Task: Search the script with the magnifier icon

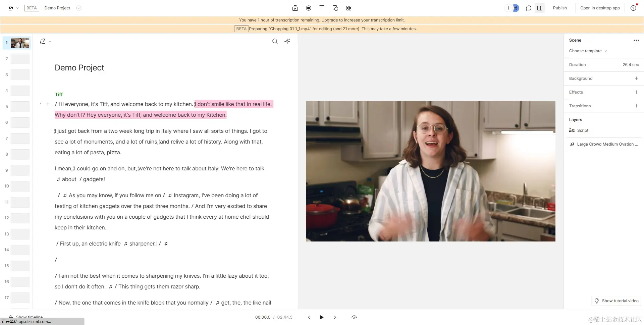Action: coord(275,41)
